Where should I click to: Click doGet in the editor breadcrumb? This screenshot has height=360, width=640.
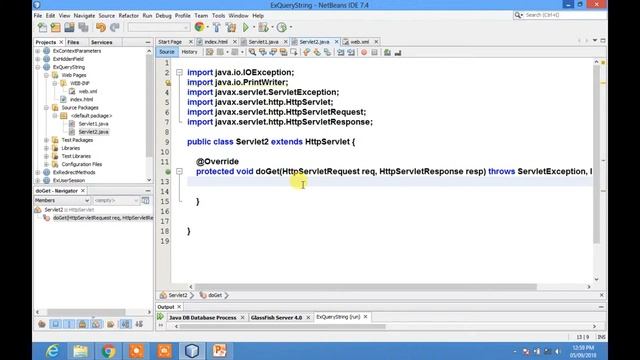point(215,295)
